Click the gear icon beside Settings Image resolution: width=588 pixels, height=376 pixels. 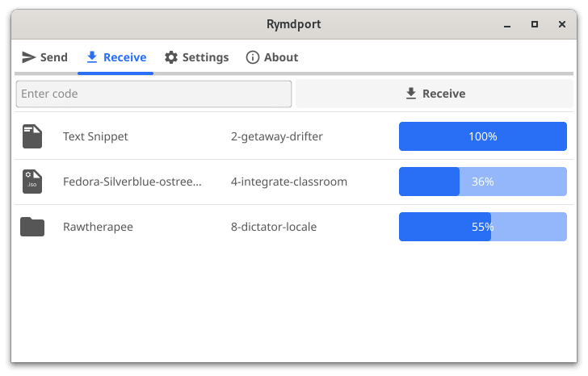click(x=171, y=57)
